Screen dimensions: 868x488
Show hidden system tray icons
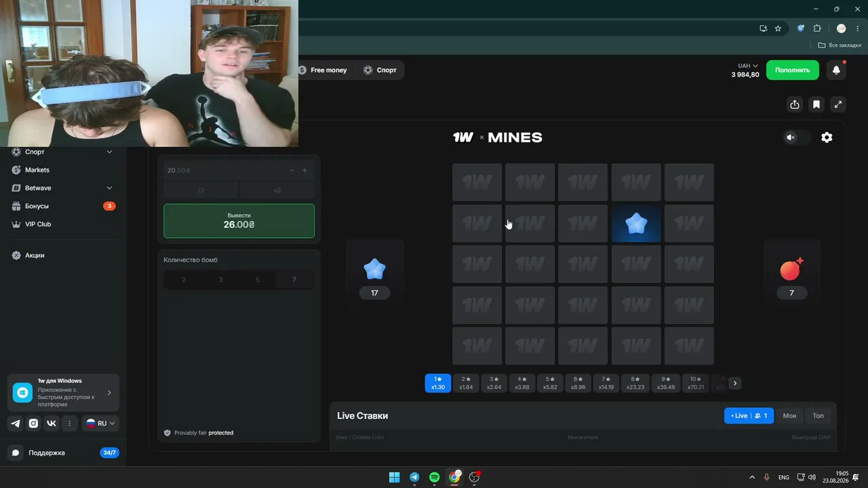tap(751, 477)
